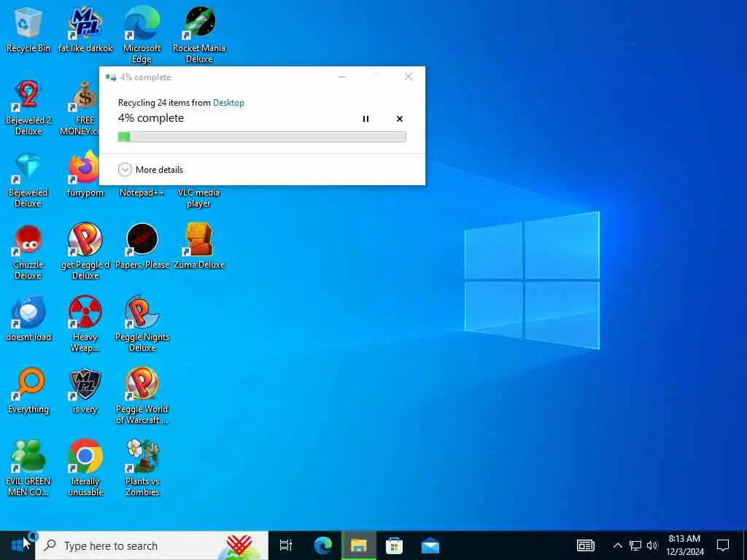The height and width of the screenshot is (560, 747).
Task: Open the notification Action Center
Action: [723, 545]
